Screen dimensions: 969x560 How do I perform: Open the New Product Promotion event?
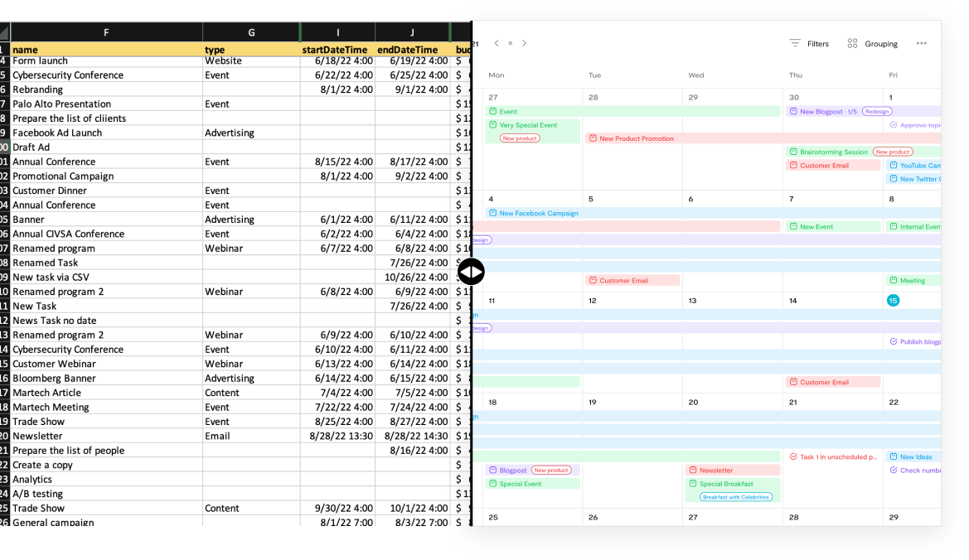click(637, 138)
